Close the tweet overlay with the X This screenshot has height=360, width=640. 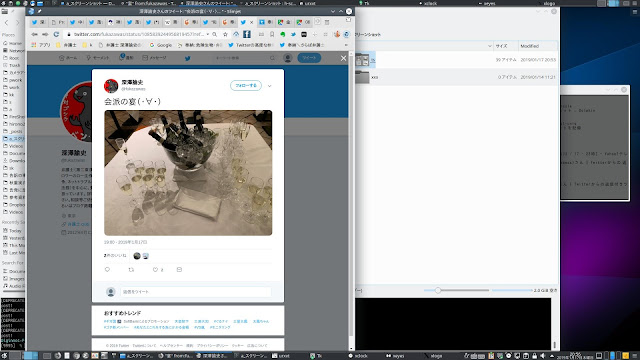click(343, 58)
